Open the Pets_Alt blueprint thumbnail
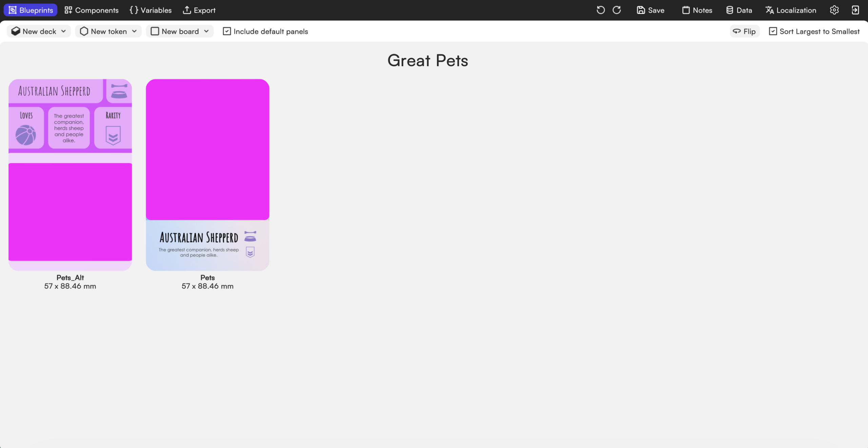868x448 pixels. pyautogui.click(x=70, y=175)
